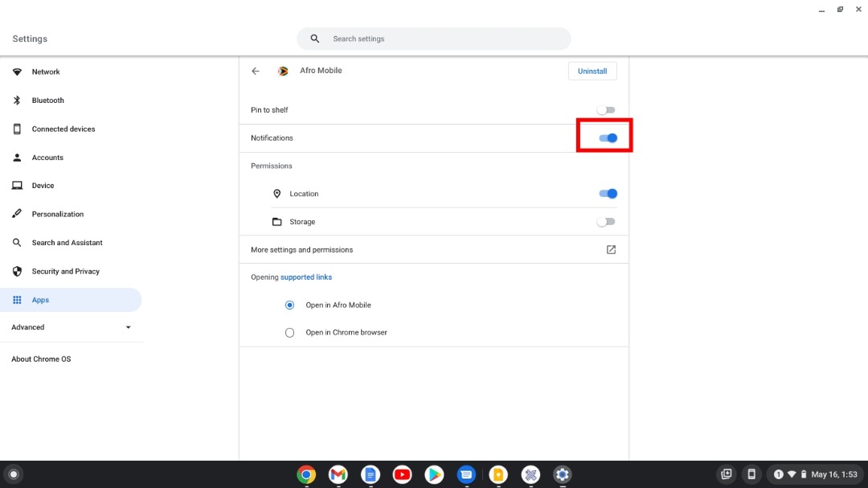Click the magnifier icon in the search bar
Viewport: 868px width, 488px height.
[x=314, y=39]
